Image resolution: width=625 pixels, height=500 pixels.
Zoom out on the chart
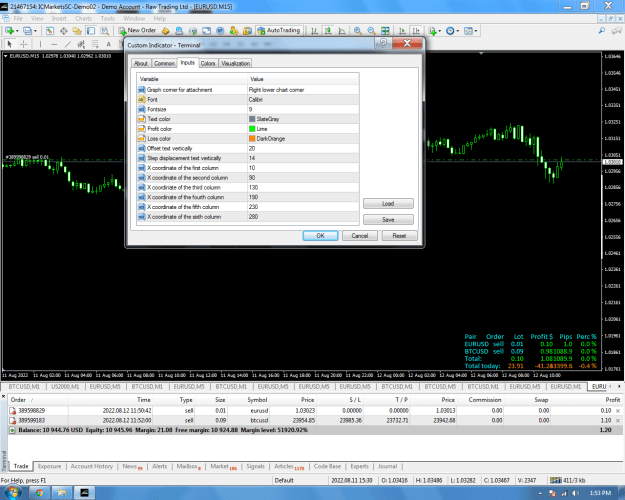(x=371, y=31)
